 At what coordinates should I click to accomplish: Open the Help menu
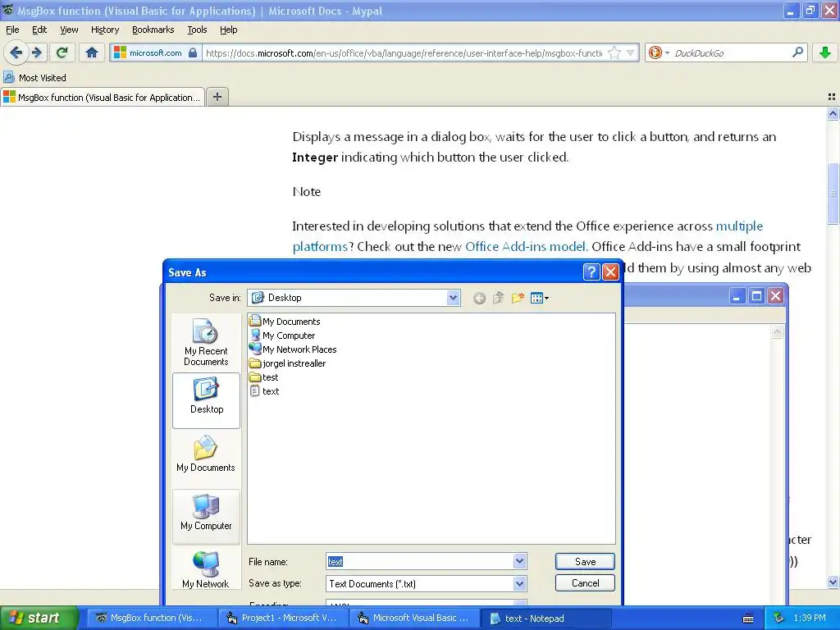click(229, 30)
